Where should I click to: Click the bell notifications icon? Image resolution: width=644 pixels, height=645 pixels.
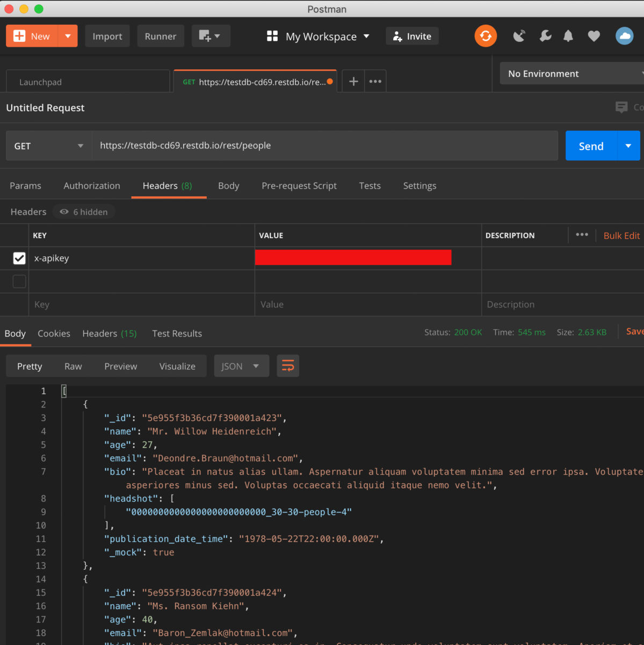tap(568, 35)
